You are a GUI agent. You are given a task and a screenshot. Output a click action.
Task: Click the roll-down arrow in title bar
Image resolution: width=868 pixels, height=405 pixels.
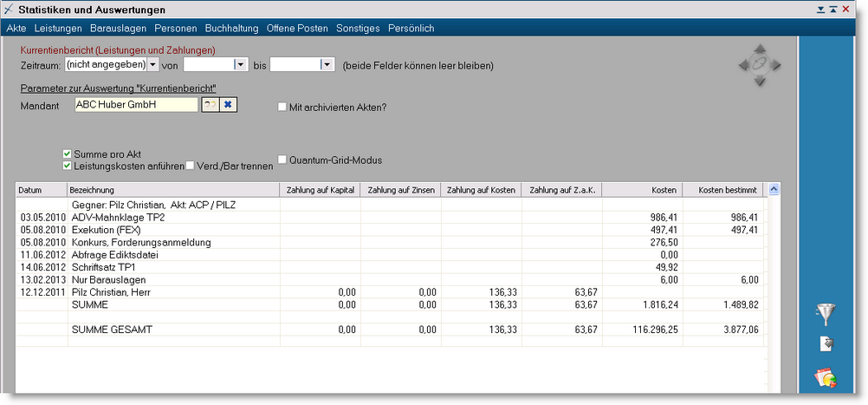pyautogui.click(x=821, y=10)
